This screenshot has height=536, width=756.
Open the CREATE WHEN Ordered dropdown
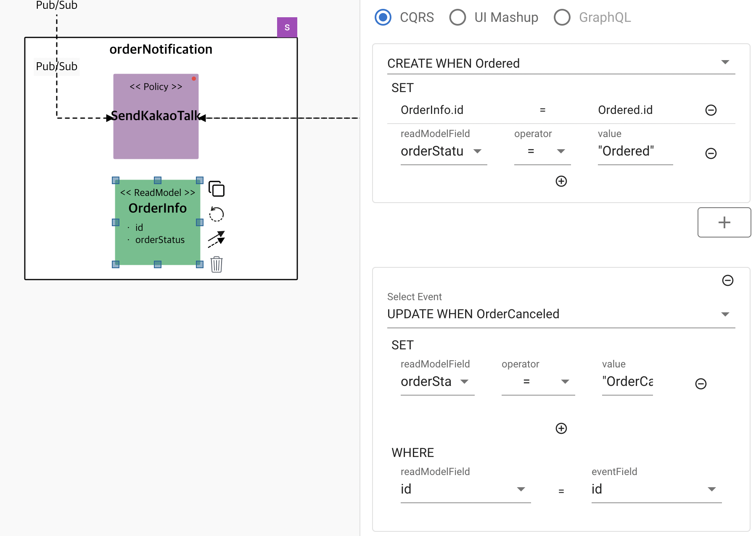click(x=561, y=63)
